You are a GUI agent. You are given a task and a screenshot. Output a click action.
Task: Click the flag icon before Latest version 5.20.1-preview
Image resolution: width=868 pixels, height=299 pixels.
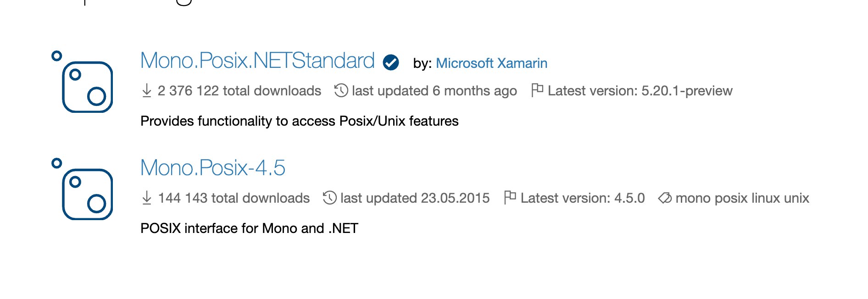[537, 90]
